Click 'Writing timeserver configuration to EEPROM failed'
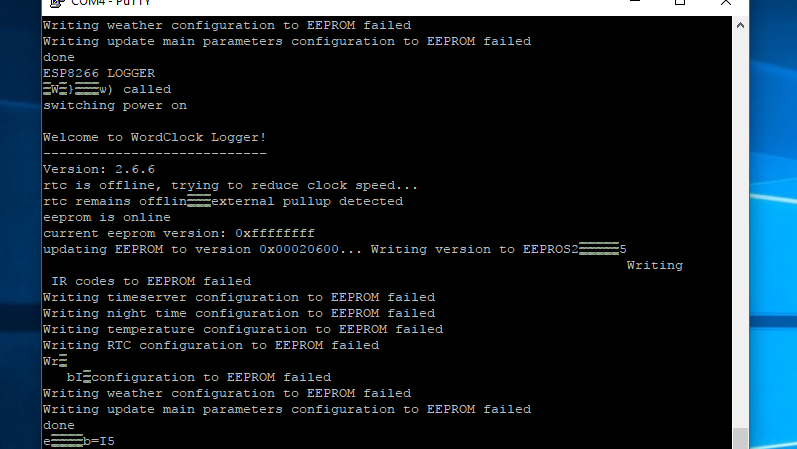797x449 pixels. [239, 297]
